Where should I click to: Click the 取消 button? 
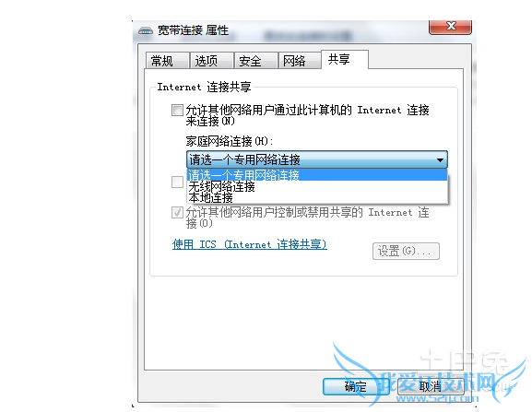pyautogui.click(x=431, y=386)
